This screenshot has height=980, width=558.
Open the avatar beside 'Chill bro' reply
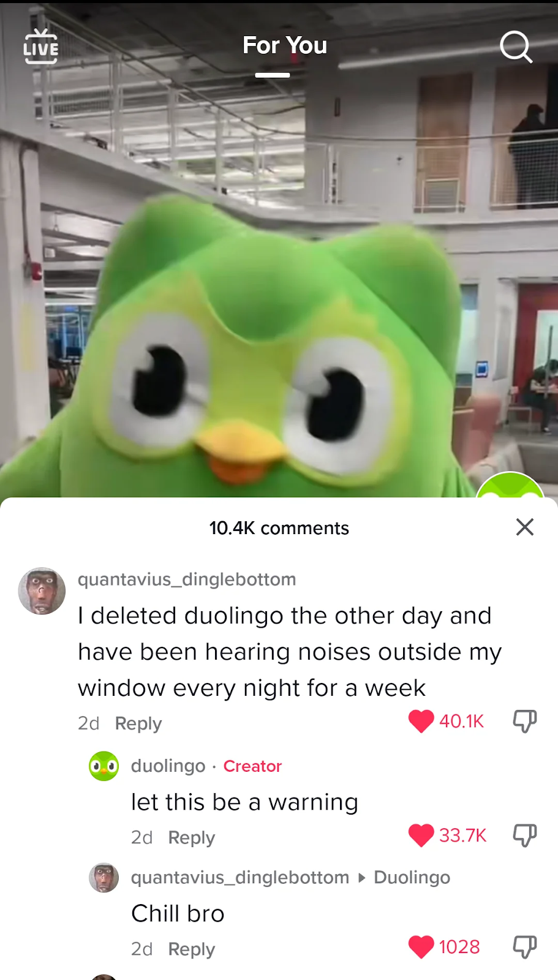coord(104,878)
